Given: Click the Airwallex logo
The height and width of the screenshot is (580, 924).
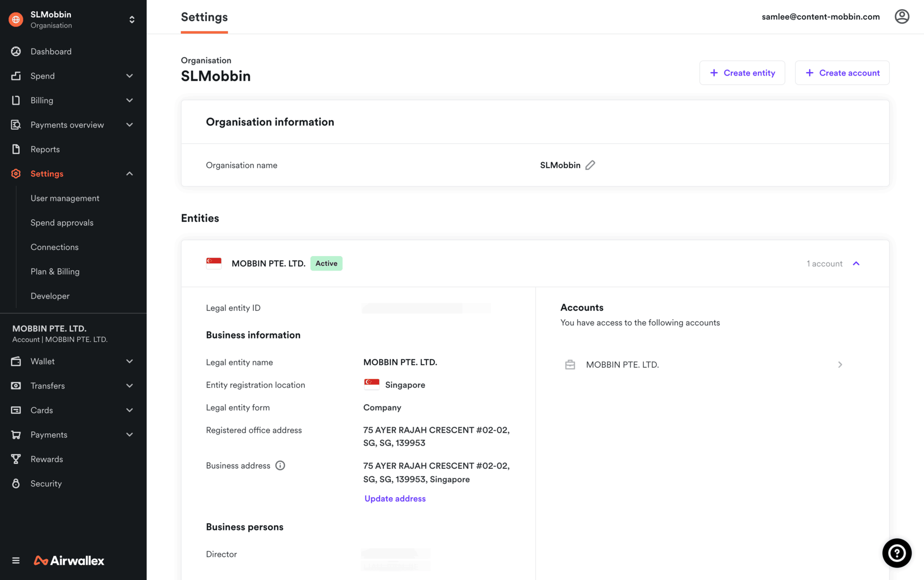Looking at the screenshot, I should [69, 560].
